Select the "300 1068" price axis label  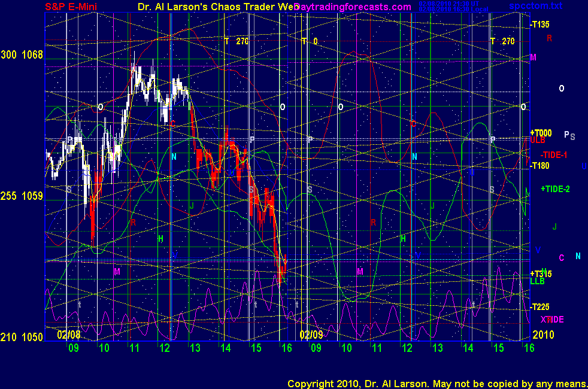pyautogui.click(x=22, y=55)
